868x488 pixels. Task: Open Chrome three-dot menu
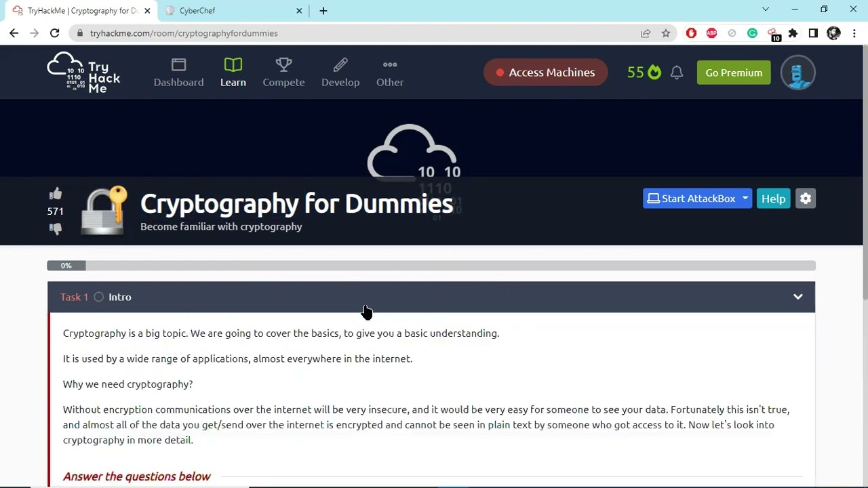854,33
